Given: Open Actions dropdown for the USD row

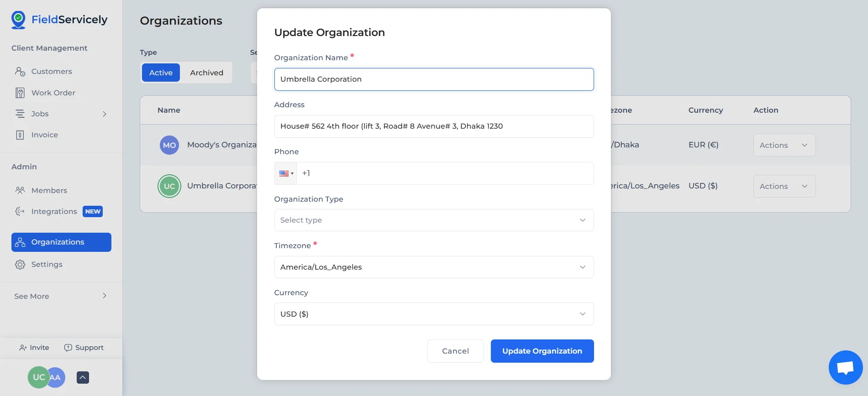Looking at the screenshot, I should (784, 186).
